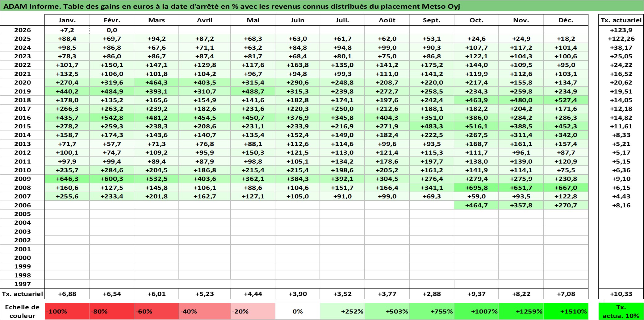Click the +197,7 cell for September 2011
The width and height of the screenshot is (644, 320).
tap(432, 161)
